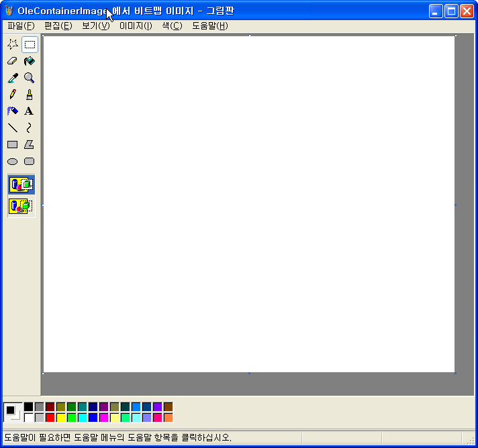Choose the straight Line tool
Screen dimensions: 478x448
(13, 128)
